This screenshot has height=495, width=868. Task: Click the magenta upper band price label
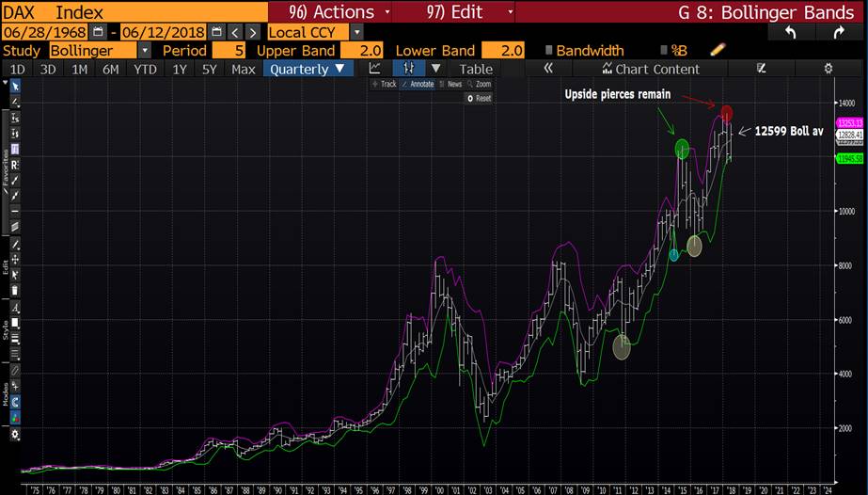[x=850, y=123]
